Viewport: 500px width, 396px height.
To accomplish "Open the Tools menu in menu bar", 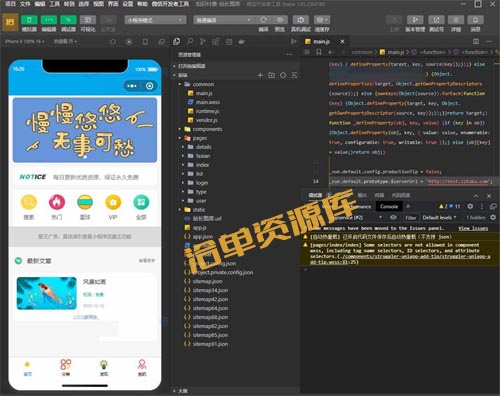I will tap(55, 4).
